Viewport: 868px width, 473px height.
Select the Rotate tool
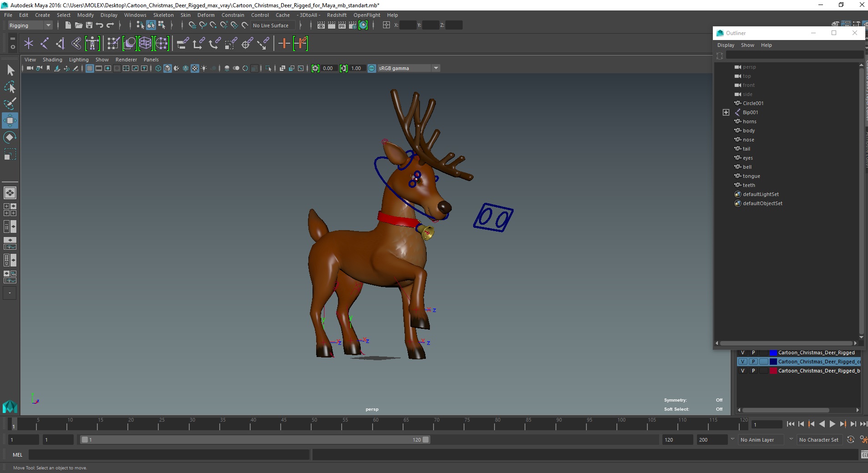click(x=10, y=137)
